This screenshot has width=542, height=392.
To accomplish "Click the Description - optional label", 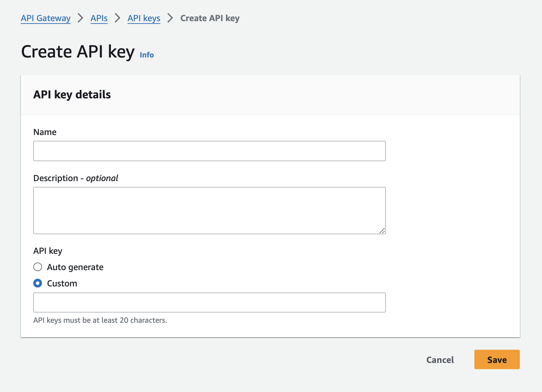I will [76, 178].
